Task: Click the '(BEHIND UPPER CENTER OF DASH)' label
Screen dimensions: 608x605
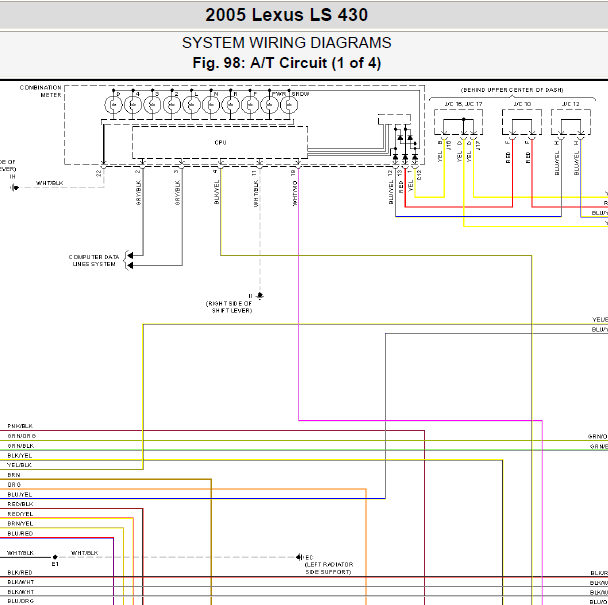Action: pyautogui.click(x=512, y=90)
